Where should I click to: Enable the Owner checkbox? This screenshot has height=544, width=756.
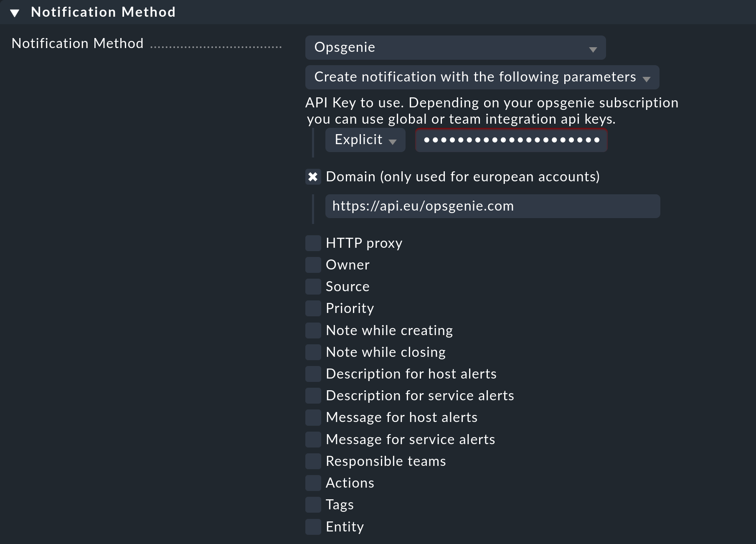[x=313, y=265]
